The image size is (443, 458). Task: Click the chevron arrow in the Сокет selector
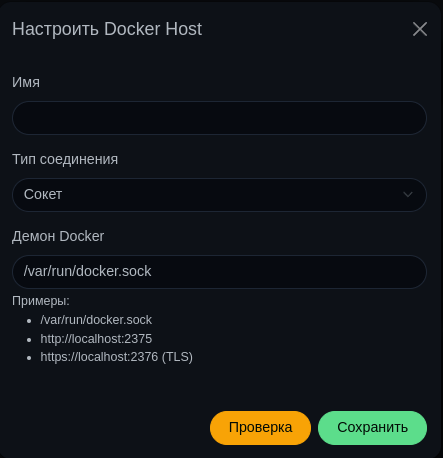[408, 194]
